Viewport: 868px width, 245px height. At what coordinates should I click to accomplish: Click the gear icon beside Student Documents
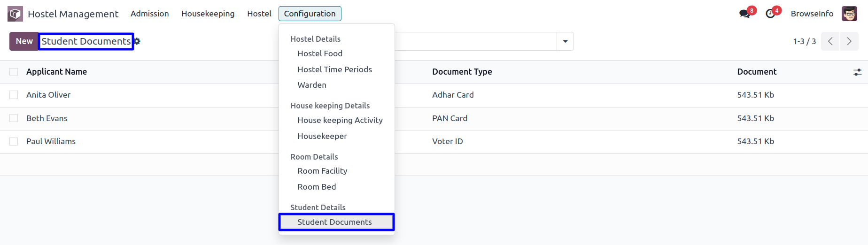[x=137, y=41]
